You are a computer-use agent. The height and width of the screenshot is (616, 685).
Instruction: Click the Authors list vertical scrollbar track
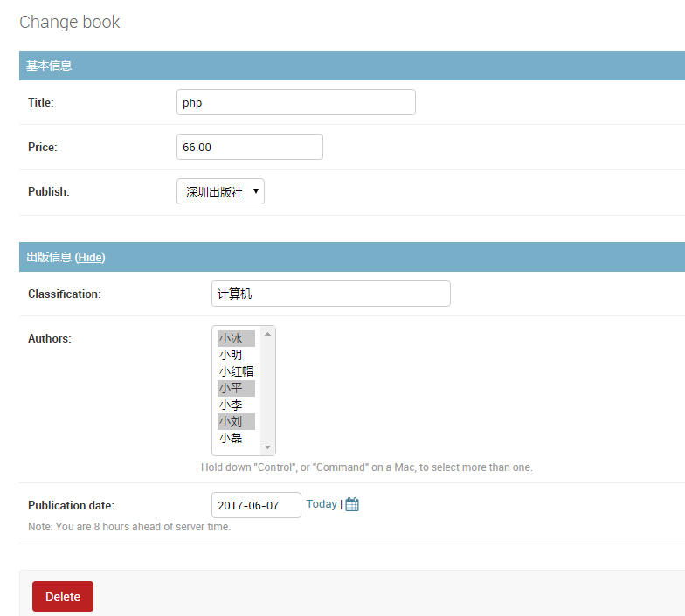pos(267,391)
